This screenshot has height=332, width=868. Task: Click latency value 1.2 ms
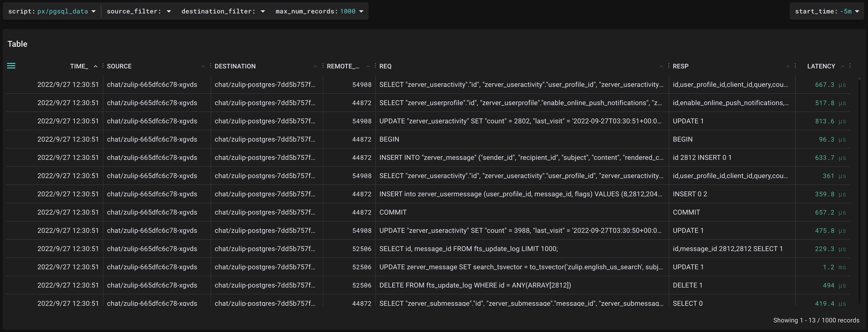[834, 267]
